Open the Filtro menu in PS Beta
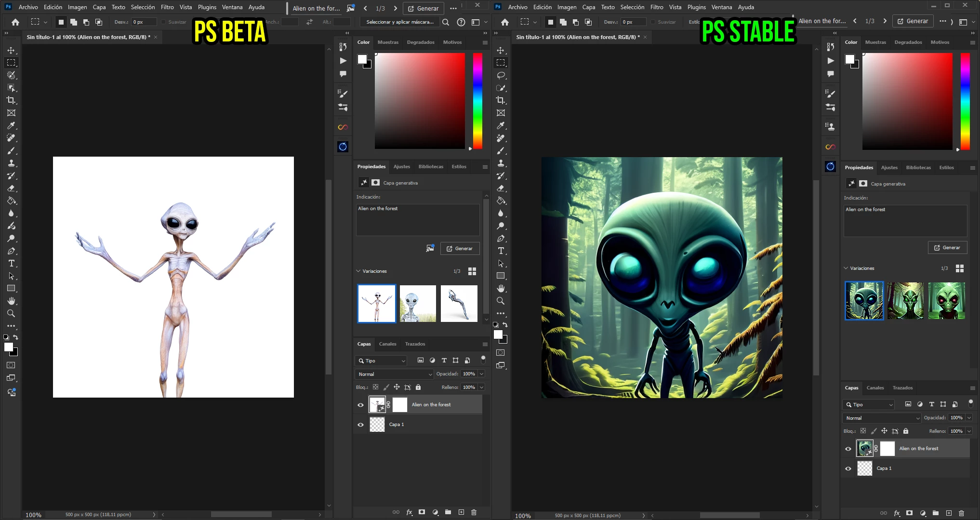The width and height of the screenshot is (980, 520). (167, 7)
